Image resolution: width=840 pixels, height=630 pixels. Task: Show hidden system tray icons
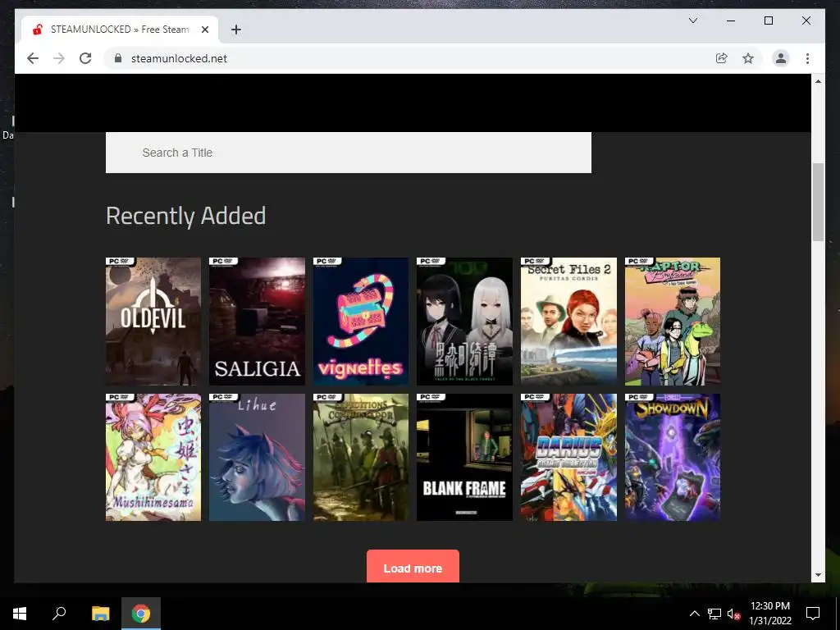[694, 614]
